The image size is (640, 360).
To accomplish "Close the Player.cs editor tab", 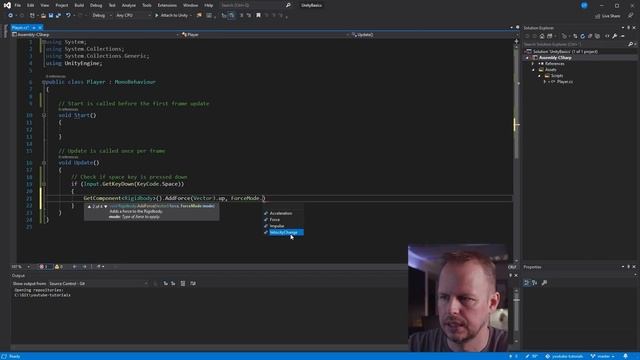I will click(40, 28).
